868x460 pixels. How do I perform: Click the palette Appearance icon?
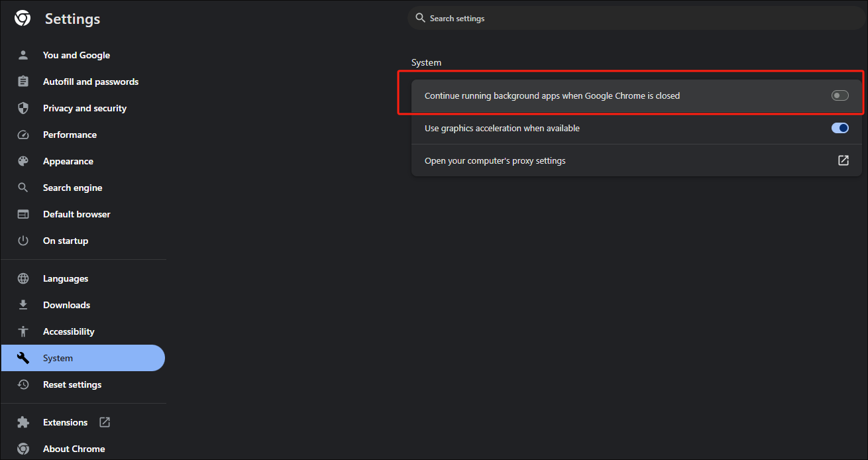(x=23, y=161)
